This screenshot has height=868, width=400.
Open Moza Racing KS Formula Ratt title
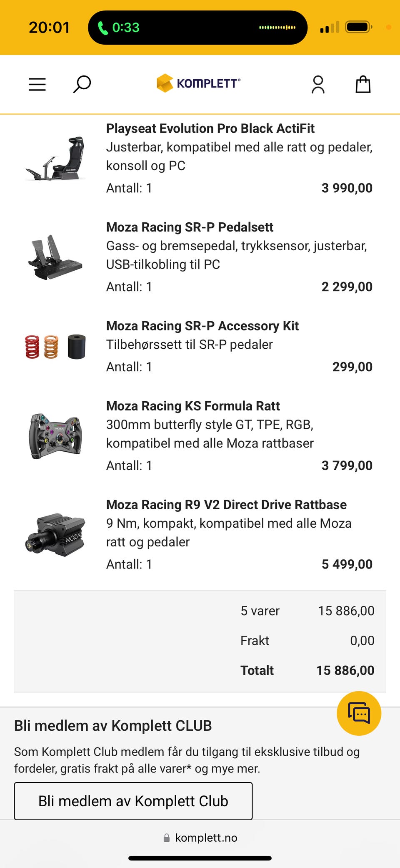point(193,406)
